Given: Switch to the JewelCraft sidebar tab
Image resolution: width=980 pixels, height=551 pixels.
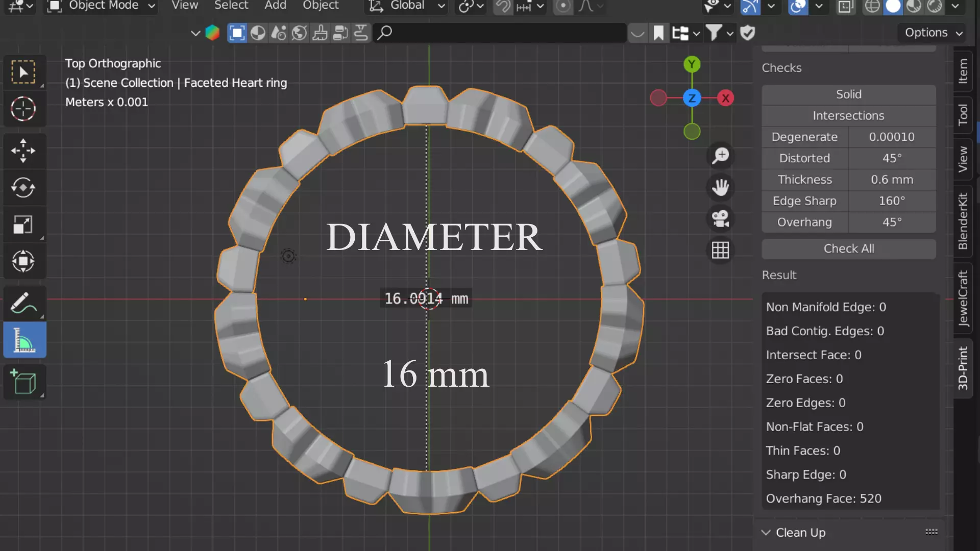Looking at the screenshot, I should point(963,298).
